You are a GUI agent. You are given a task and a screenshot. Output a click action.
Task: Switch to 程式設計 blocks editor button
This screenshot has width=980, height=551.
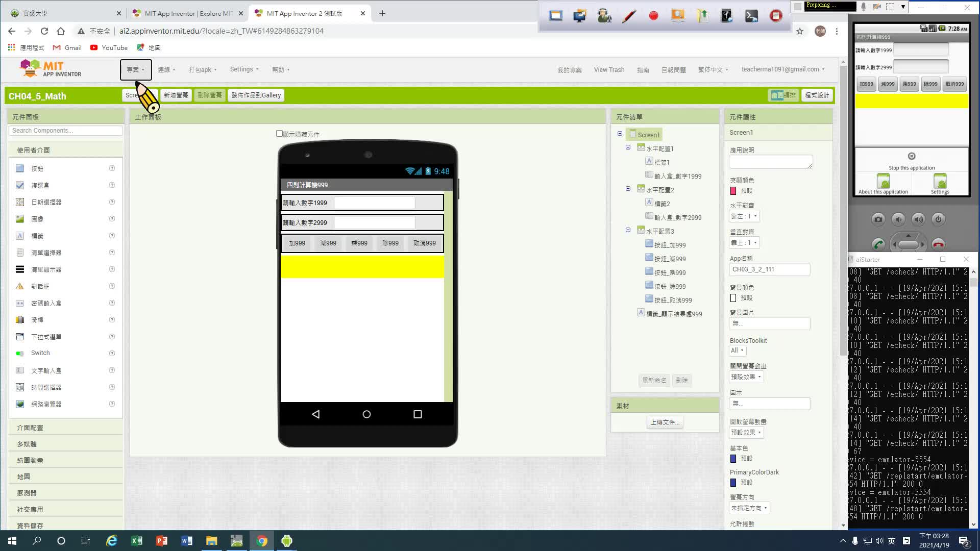tap(817, 95)
